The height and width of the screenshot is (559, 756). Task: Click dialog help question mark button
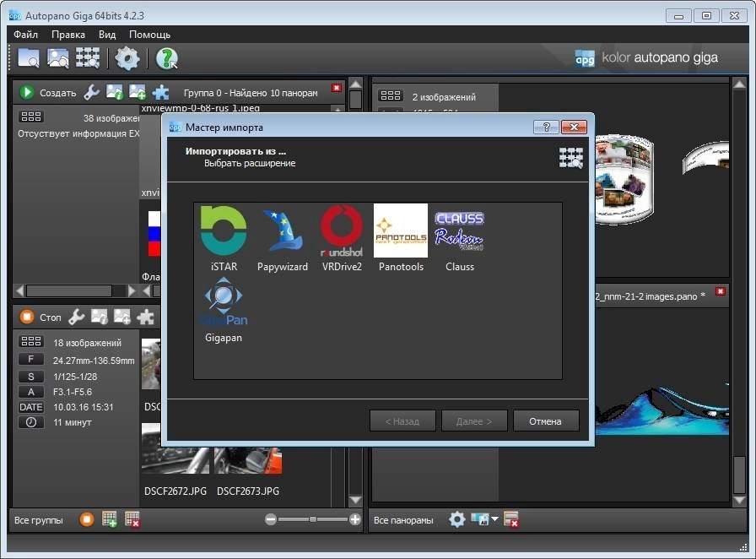point(546,127)
